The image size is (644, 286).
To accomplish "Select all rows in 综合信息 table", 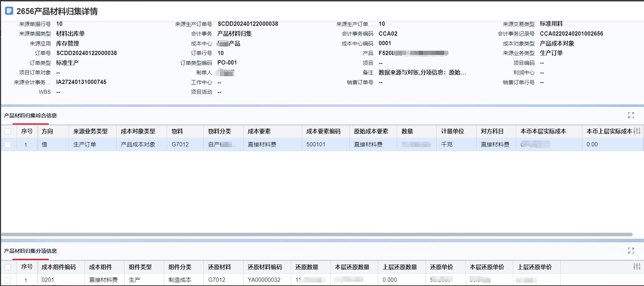I will 8,132.
